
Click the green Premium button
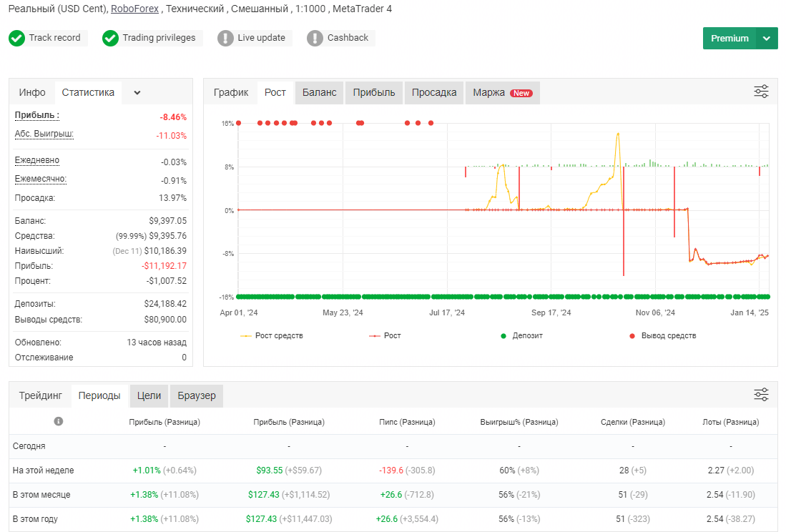[x=729, y=39]
